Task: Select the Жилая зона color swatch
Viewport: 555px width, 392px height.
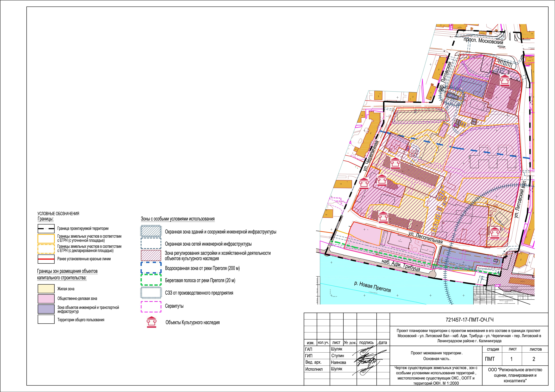Action: tap(46, 289)
